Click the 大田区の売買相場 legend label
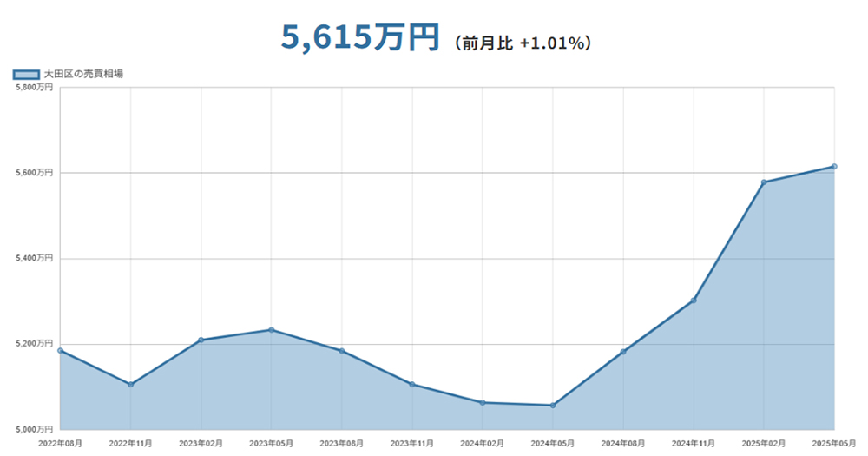Image resolution: width=868 pixels, height=456 pixels. (83, 74)
